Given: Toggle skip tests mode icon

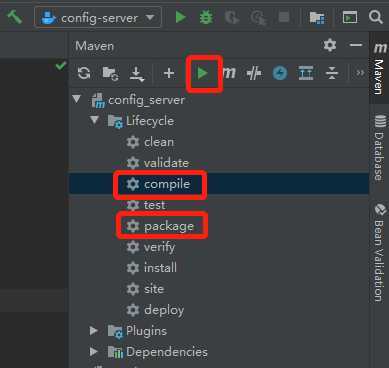Looking at the screenshot, I should pos(280,73).
